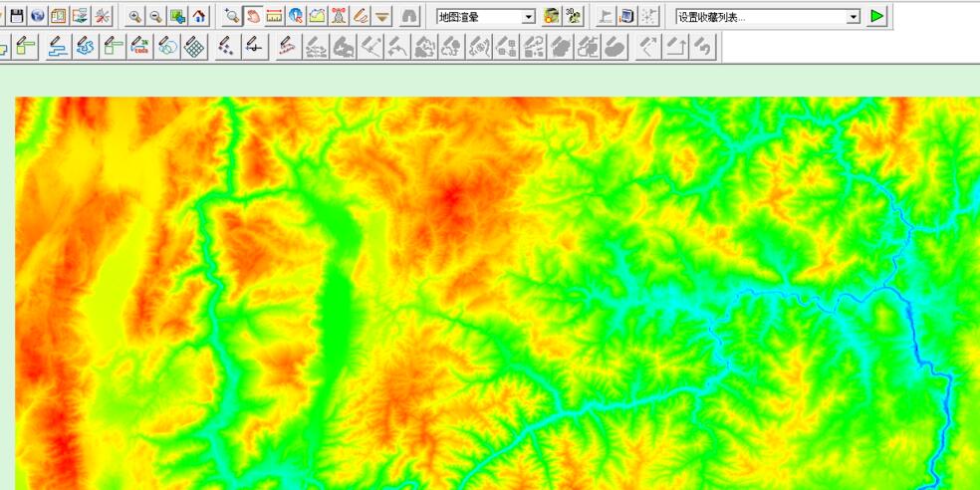The height and width of the screenshot is (490, 980).
Task: Expand the 设置收藏列表 favorites dropdown
Action: (x=854, y=17)
